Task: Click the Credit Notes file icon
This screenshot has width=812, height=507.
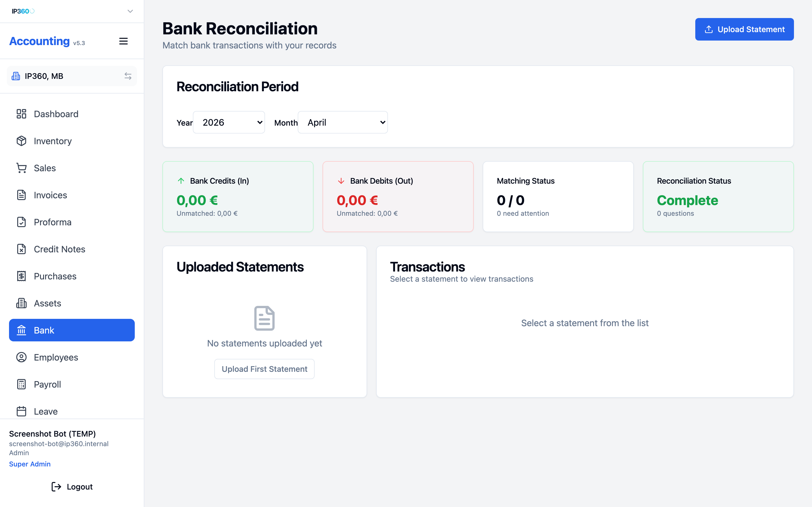Action: tap(21, 249)
